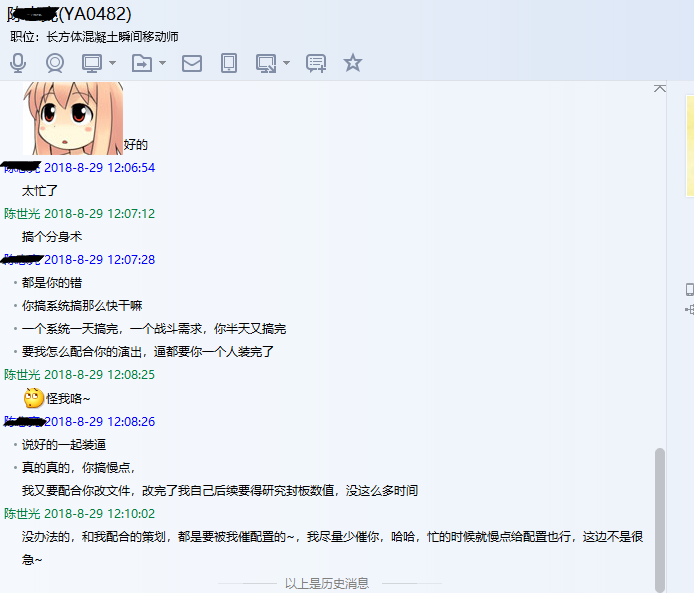Viewport: 694px width, 593px height.
Task: Jump to top using scroll-up arrow
Action: [659, 89]
